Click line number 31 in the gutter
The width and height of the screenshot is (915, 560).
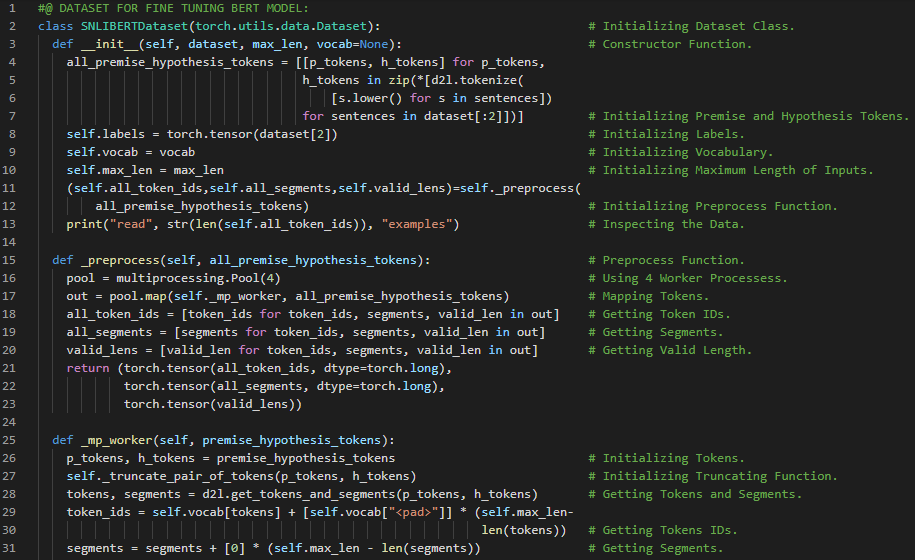[13, 548]
